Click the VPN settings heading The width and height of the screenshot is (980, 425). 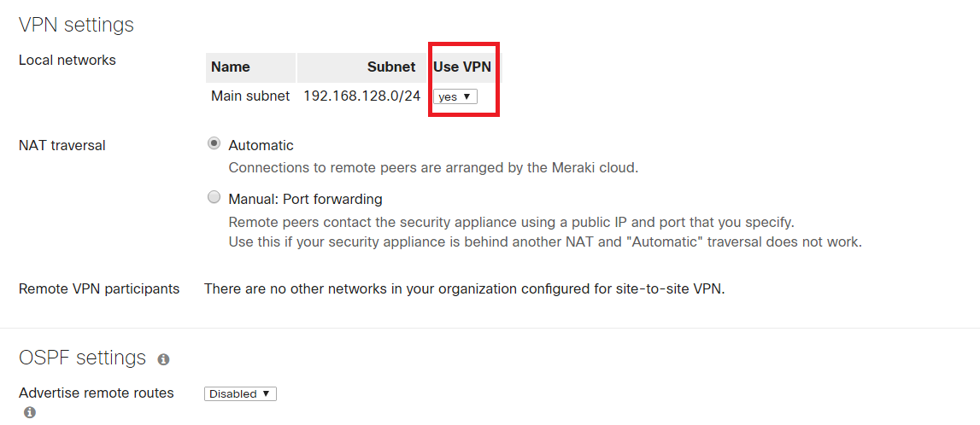click(76, 25)
